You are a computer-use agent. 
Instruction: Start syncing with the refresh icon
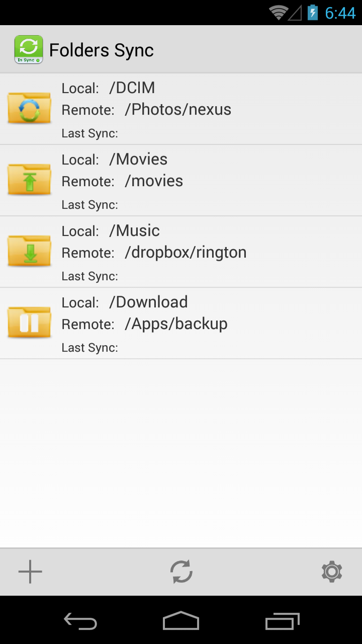181,572
